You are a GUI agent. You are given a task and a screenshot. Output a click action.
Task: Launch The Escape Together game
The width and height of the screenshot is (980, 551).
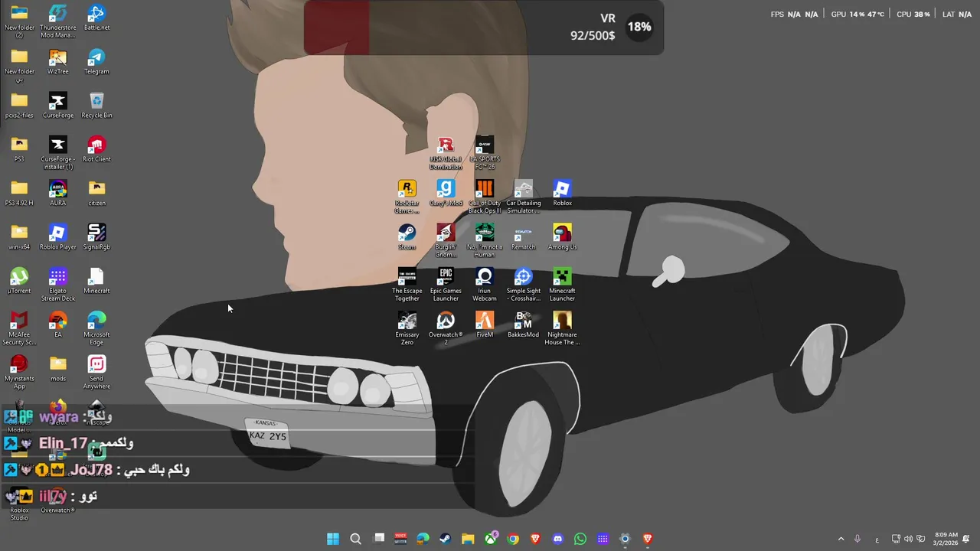coord(407,284)
